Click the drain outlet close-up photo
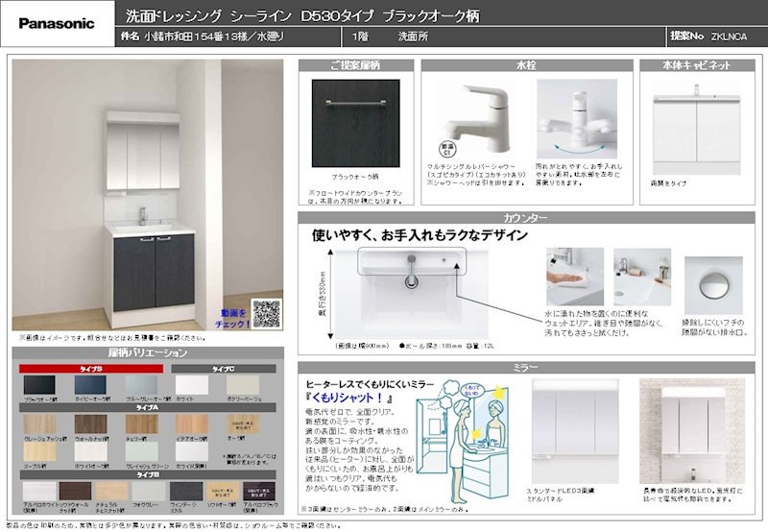The height and width of the screenshot is (532, 768). tap(713, 285)
